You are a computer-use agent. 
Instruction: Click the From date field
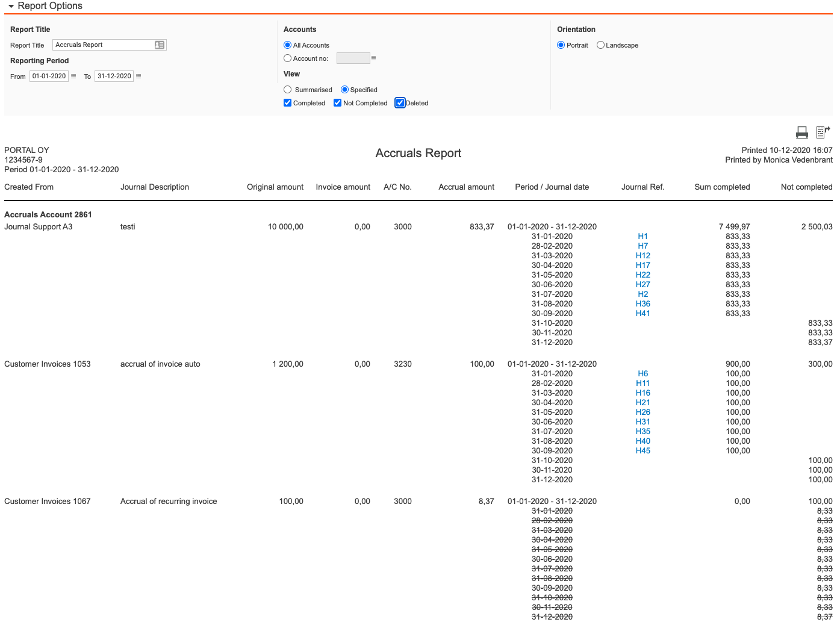tap(49, 76)
